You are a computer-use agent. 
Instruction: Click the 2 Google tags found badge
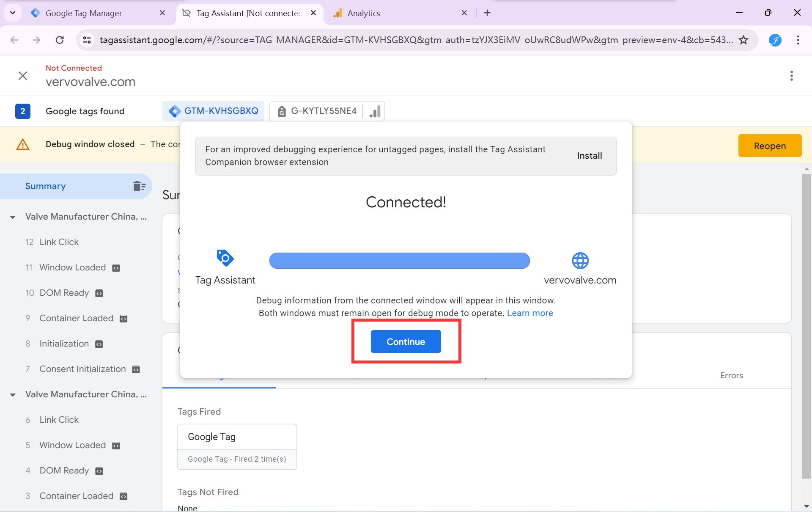click(x=23, y=111)
